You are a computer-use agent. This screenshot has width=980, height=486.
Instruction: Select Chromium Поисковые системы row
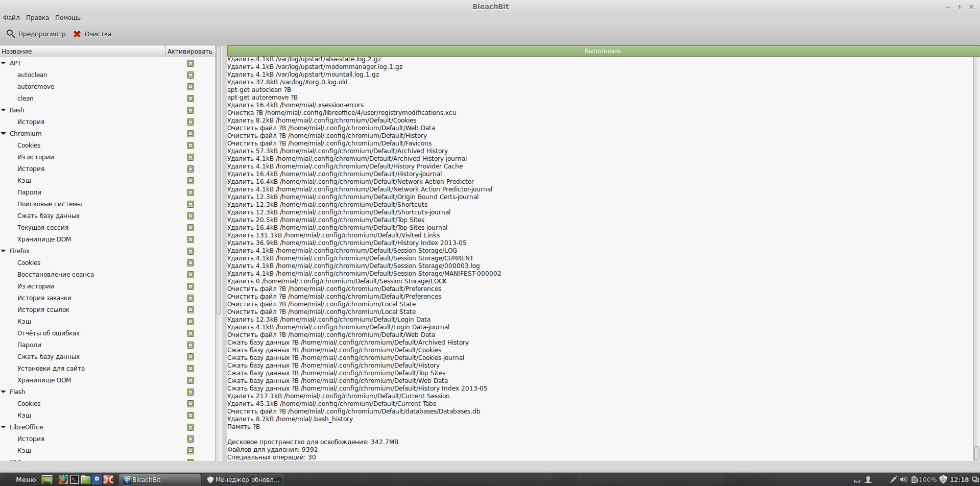[107, 204]
